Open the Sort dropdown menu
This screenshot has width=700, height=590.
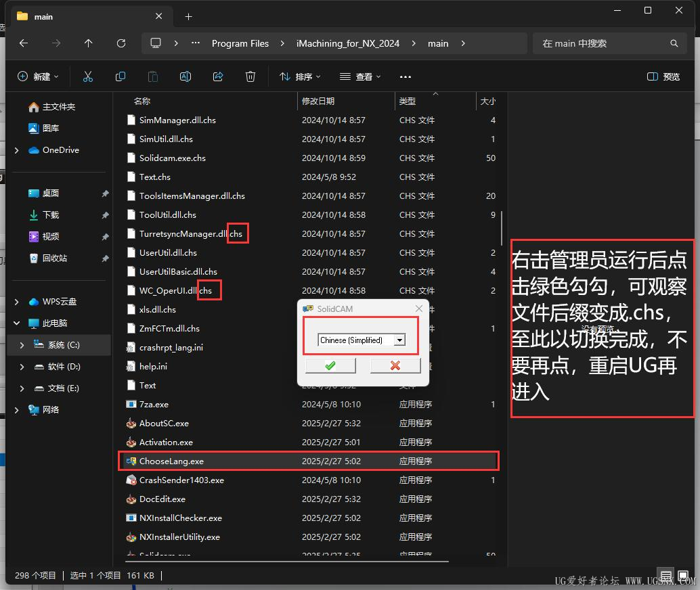point(300,76)
